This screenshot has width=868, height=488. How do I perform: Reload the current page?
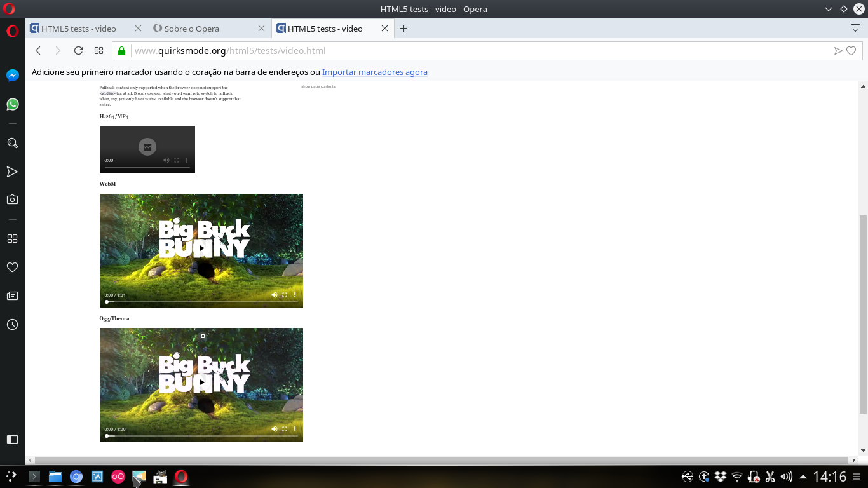point(78,51)
